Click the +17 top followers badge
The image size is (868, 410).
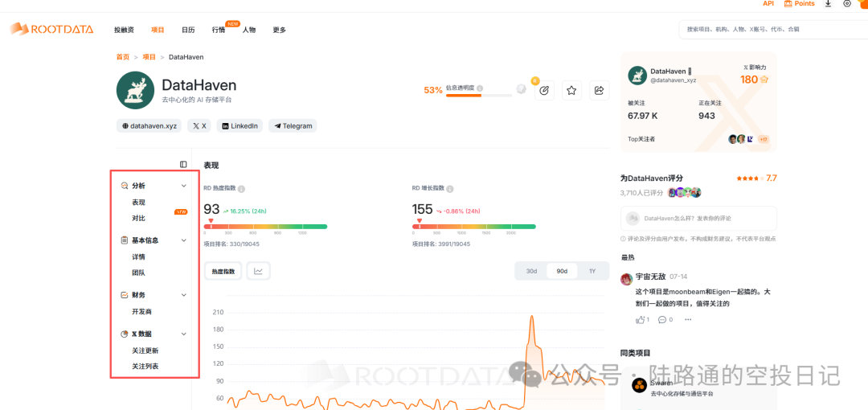point(764,140)
